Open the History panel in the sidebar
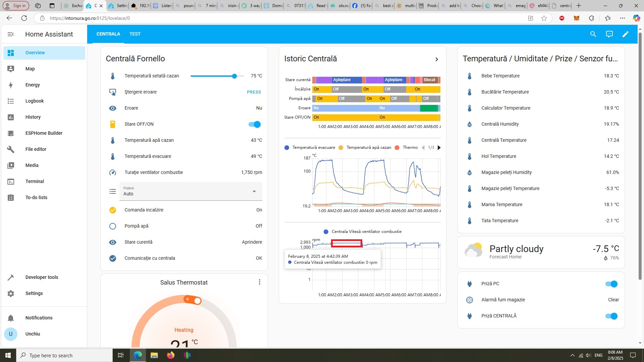The image size is (644, 362). click(x=33, y=117)
